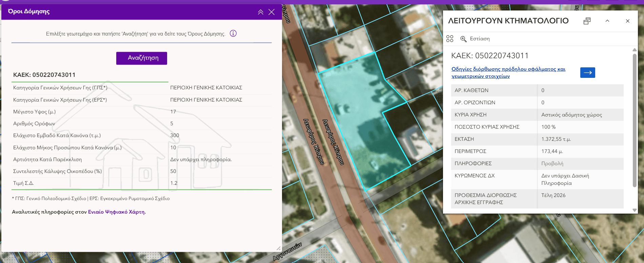Click the popup vertical scrollbar thumb
Viewport: 644px width, 263px height.
[x=635, y=118]
